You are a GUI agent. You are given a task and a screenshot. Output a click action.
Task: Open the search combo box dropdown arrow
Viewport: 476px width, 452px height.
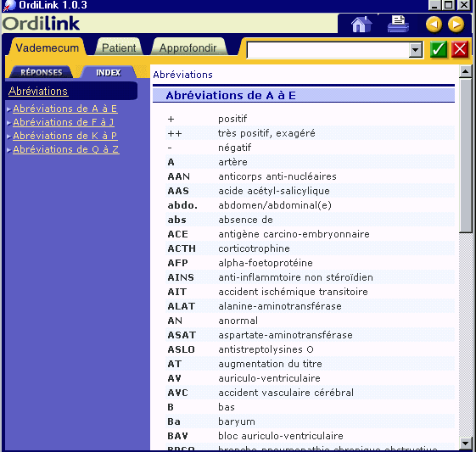[x=415, y=50]
